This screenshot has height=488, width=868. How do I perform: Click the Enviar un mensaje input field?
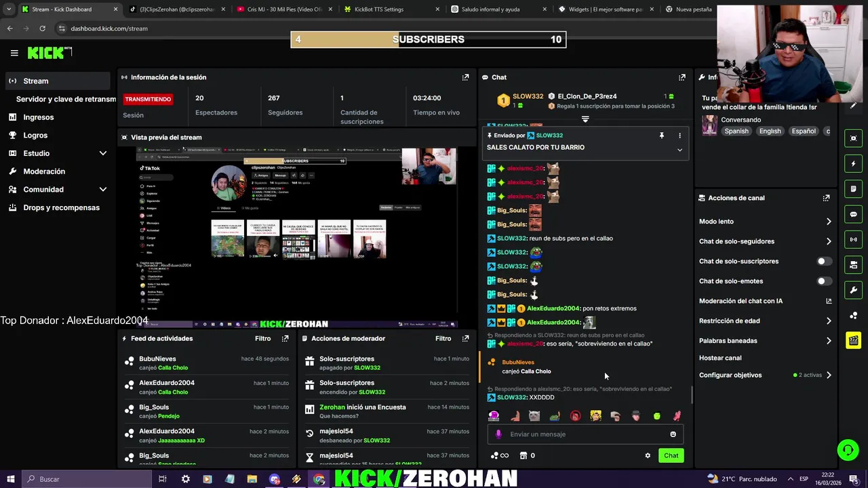(x=586, y=434)
